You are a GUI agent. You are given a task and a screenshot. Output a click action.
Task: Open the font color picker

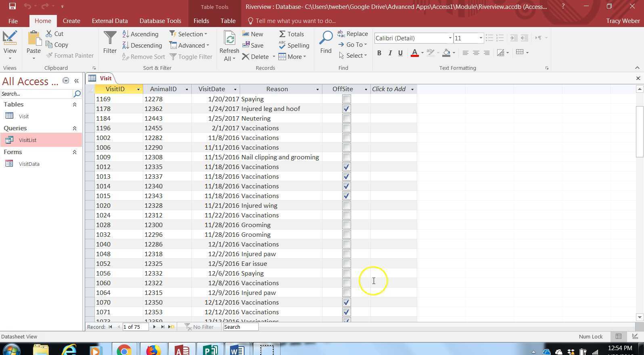tap(422, 53)
